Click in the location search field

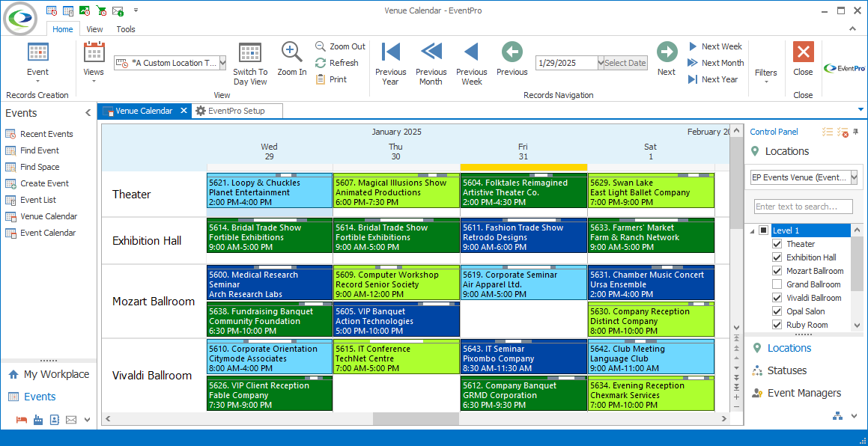(x=803, y=207)
